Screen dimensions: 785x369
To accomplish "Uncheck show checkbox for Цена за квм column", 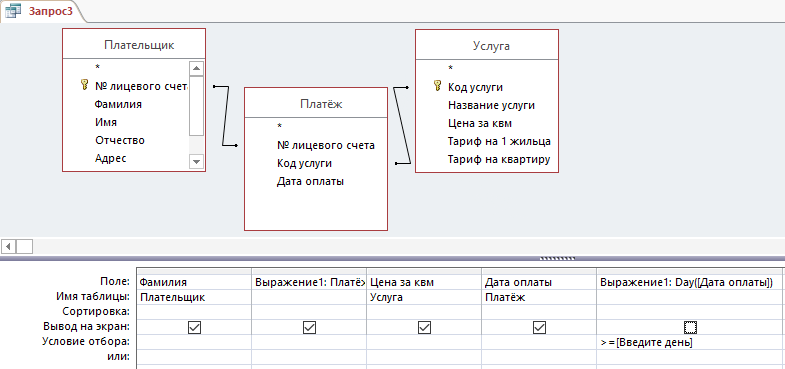I will [x=425, y=327].
